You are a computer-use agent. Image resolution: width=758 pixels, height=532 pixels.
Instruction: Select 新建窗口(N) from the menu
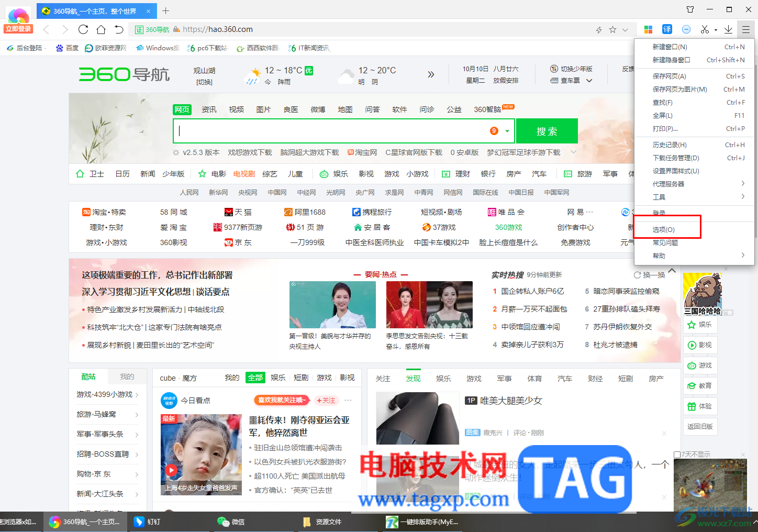(694, 47)
